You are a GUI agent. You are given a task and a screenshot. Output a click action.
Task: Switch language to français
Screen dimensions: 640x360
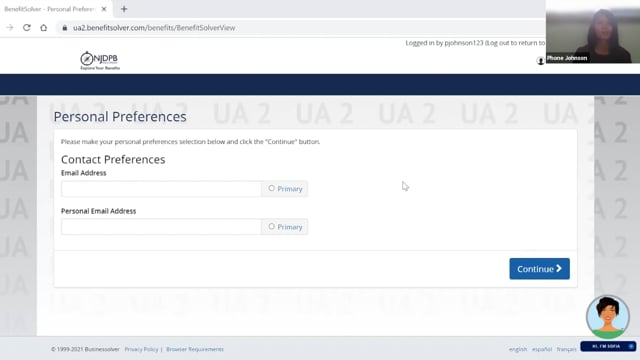point(567,349)
